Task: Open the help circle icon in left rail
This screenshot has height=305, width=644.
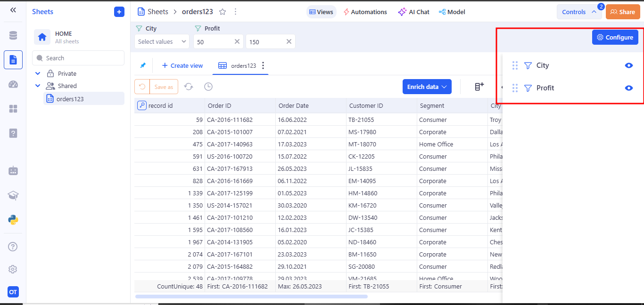Action: pos(13,247)
